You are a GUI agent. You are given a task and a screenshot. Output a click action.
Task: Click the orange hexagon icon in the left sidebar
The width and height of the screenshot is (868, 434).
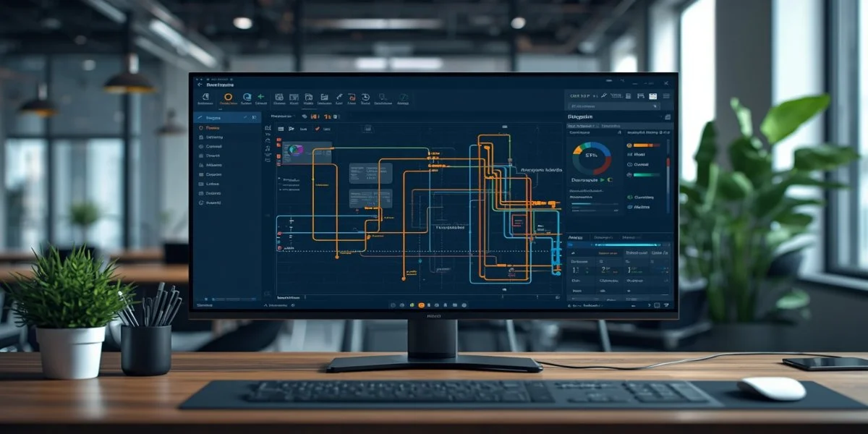(x=201, y=128)
